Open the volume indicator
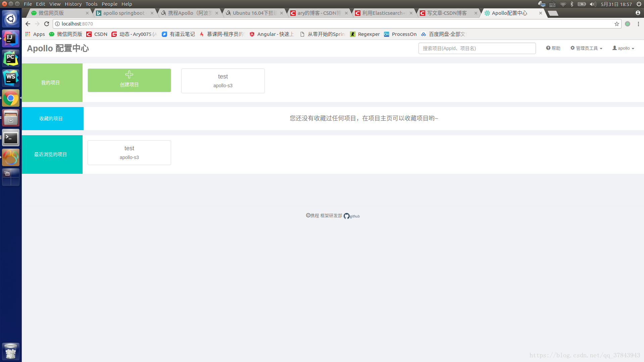The width and height of the screenshot is (644, 362). pos(593,4)
